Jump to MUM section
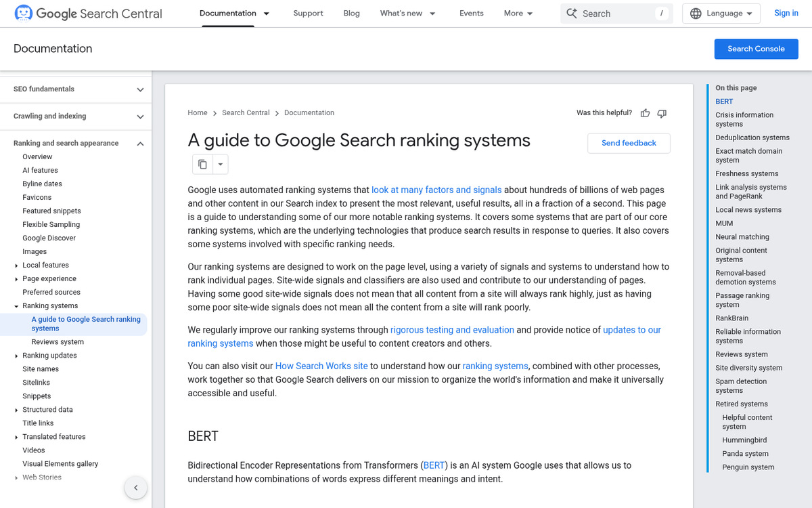Screen dimensions: 812x508 (x=724, y=224)
